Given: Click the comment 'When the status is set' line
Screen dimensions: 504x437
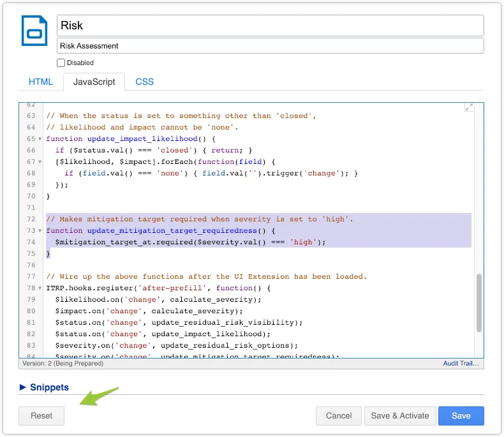Looking at the screenshot, I should coord(181,115).
